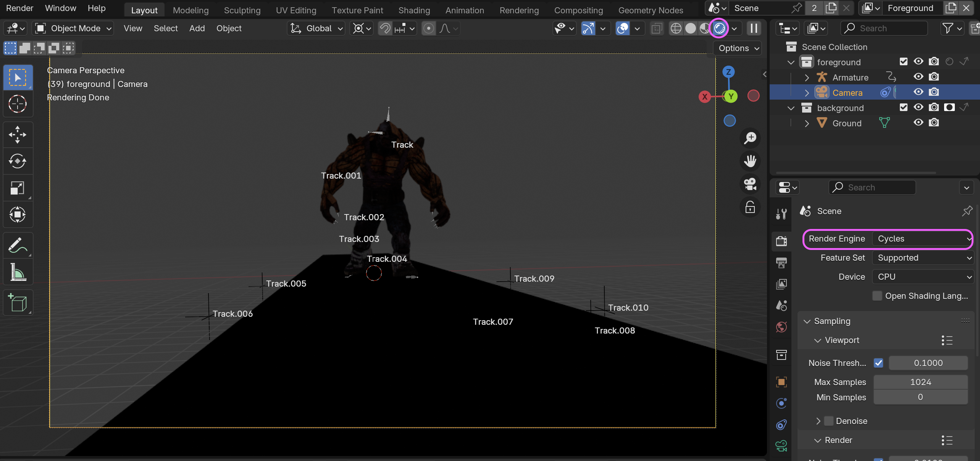
Task: Click the Options button in viewport
Action: coord(738,48)
